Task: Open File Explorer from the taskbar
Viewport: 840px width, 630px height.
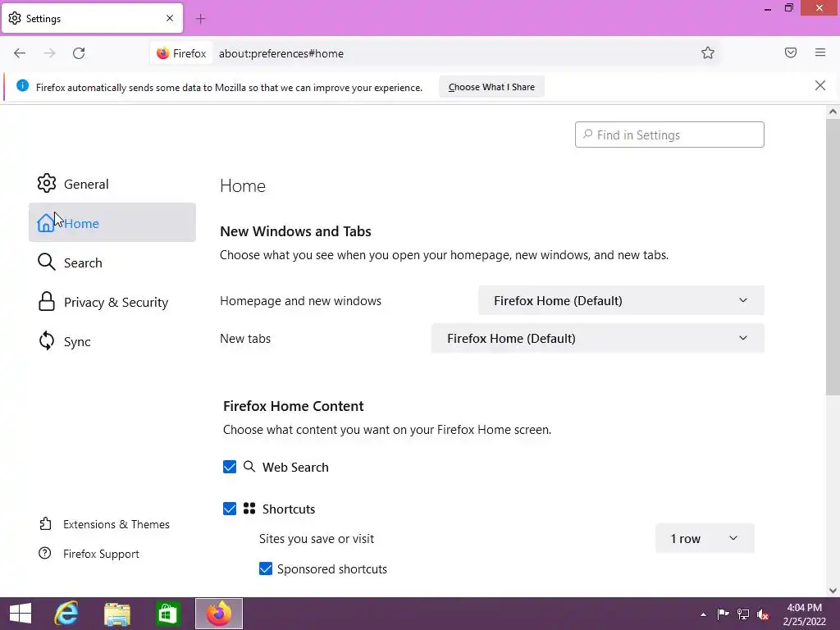Action: (x=117, y=614)
